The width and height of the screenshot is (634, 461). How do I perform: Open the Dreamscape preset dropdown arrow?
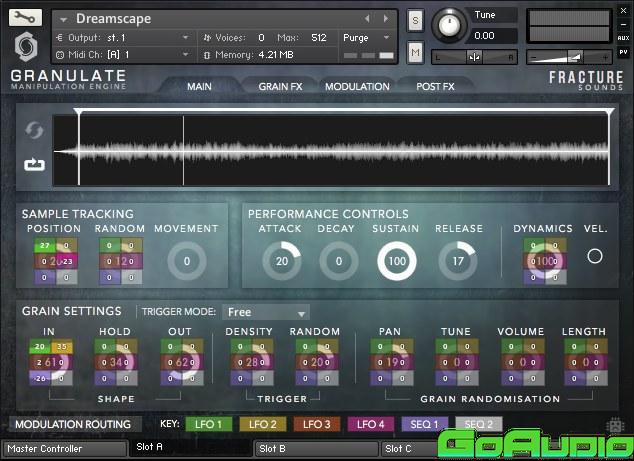pos(63,19)
